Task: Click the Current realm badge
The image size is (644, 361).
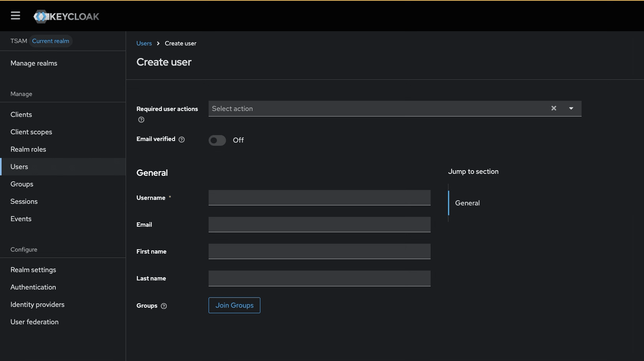Action: [x=51, y=41]
